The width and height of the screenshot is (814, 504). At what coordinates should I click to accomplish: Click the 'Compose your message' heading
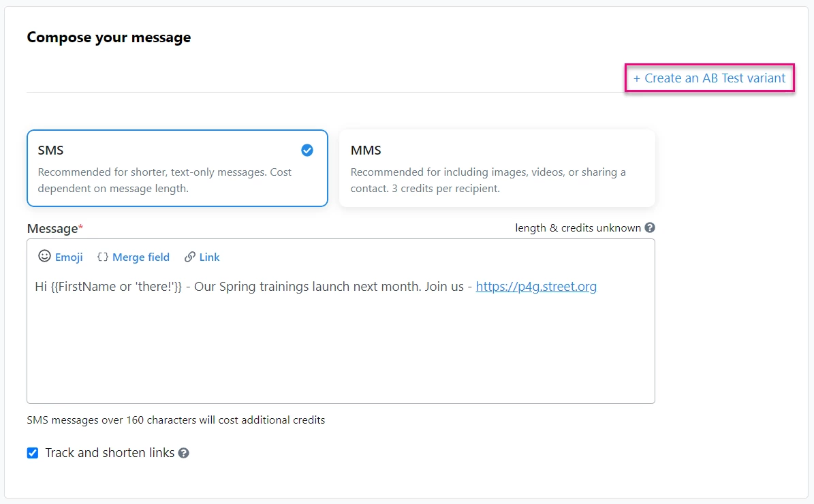coord(108,37)
